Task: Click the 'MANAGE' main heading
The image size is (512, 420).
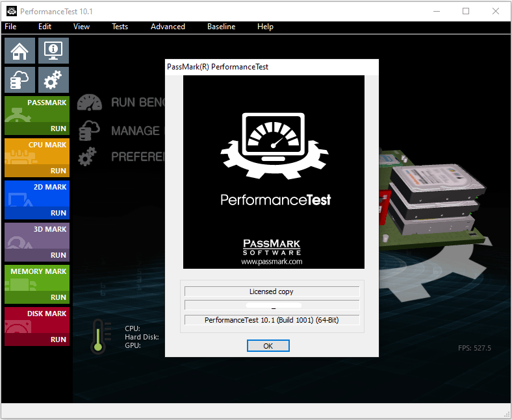Action: [136, 131]
